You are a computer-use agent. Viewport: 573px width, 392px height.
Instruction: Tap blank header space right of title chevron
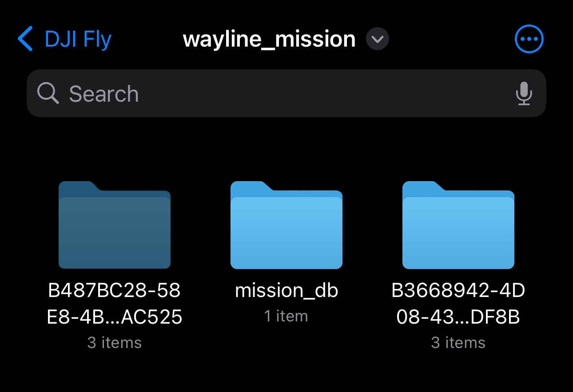pos(449,39)
